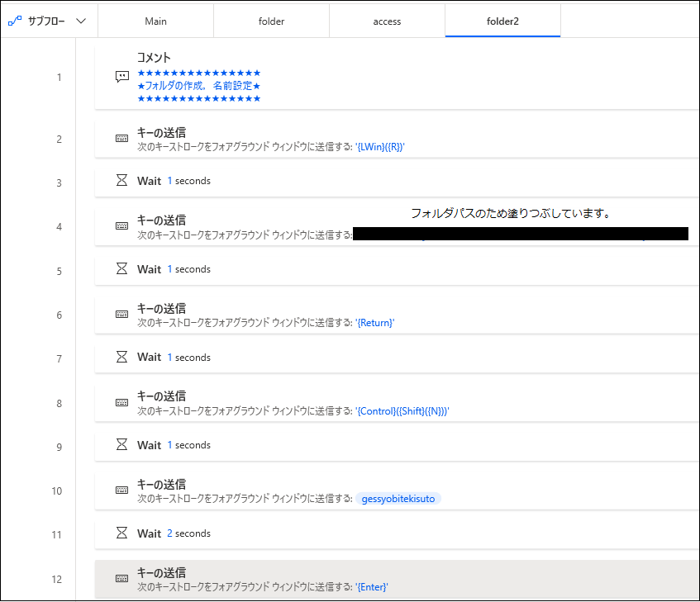The image size is (700, 602).
Task: Click the '{Return}' keystroke link on row 6
Action: click(x=375, y=322)
